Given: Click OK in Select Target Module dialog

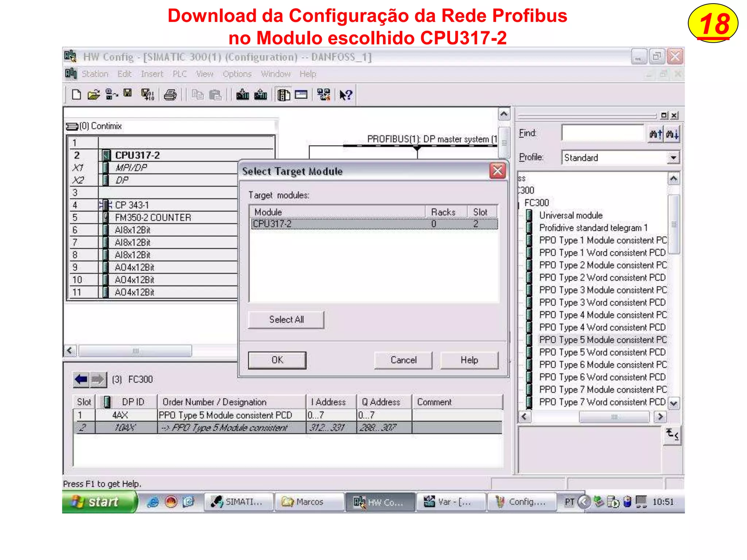Looking at the screenshot, I should tap(277, 360).
